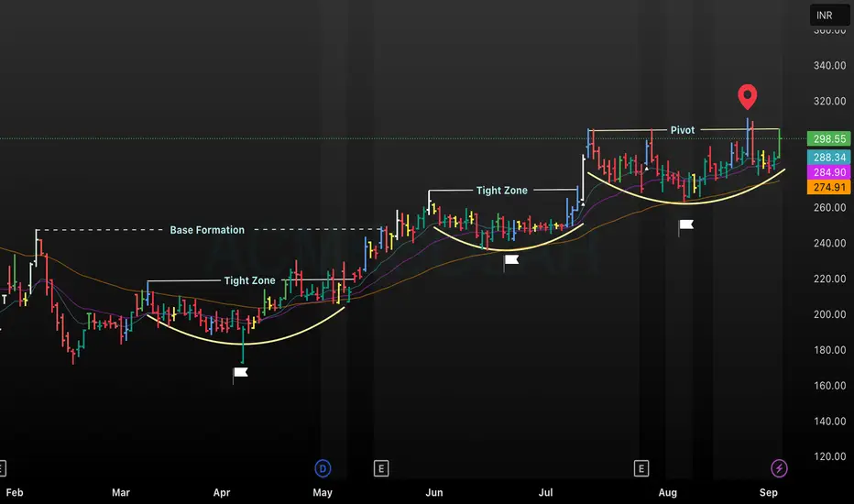Open the cut-off earnings icon near Feb
The image size is (854, 504).
(x=2, y=468)
